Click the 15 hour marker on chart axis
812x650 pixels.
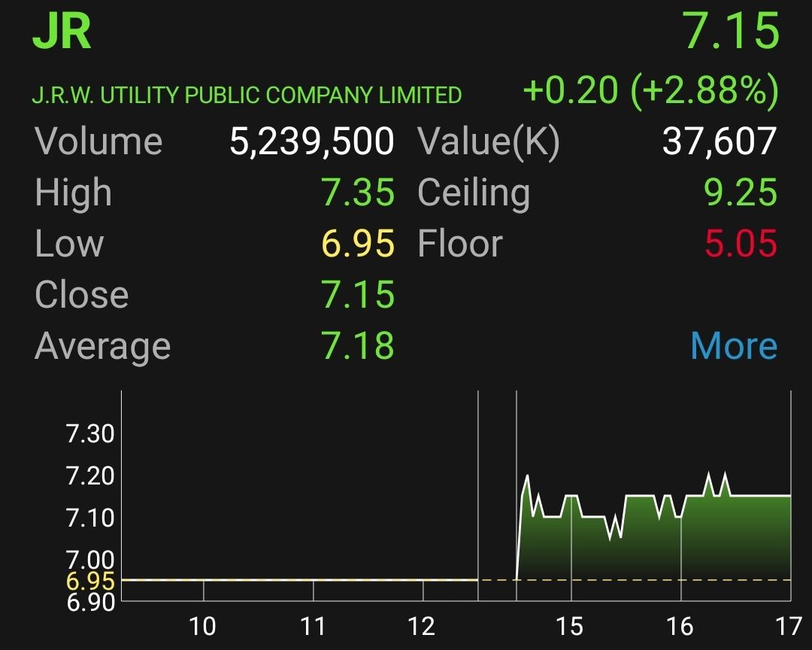click(x=569, y=627)
